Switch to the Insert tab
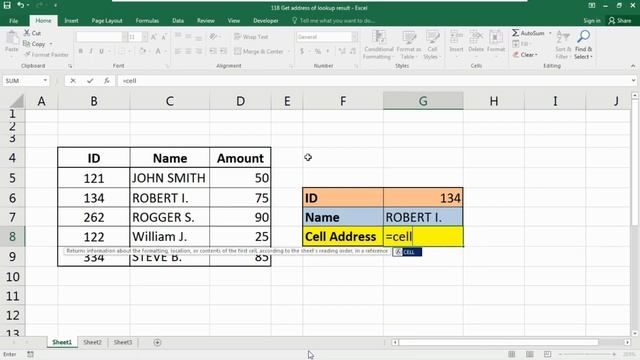Image resolution: width=640 pixels, height=360 pixels. [x=71, y=20]
